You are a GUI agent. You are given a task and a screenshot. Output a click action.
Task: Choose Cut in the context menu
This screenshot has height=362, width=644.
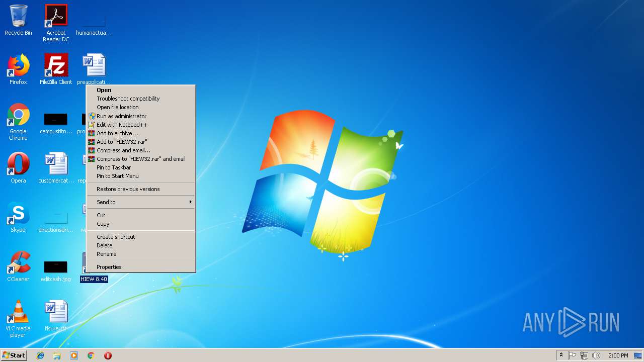point(141,215)
